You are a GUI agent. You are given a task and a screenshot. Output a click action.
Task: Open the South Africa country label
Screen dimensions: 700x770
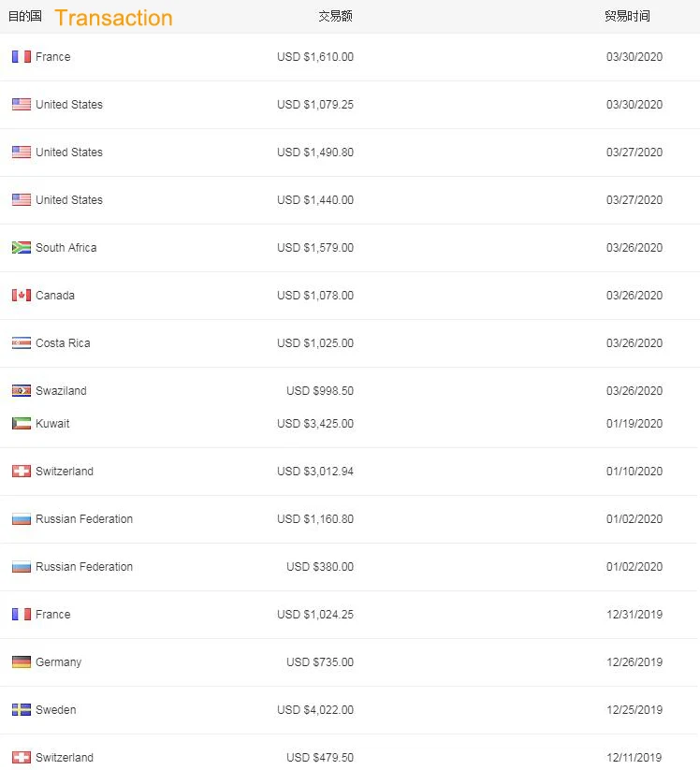coord(66,248)
